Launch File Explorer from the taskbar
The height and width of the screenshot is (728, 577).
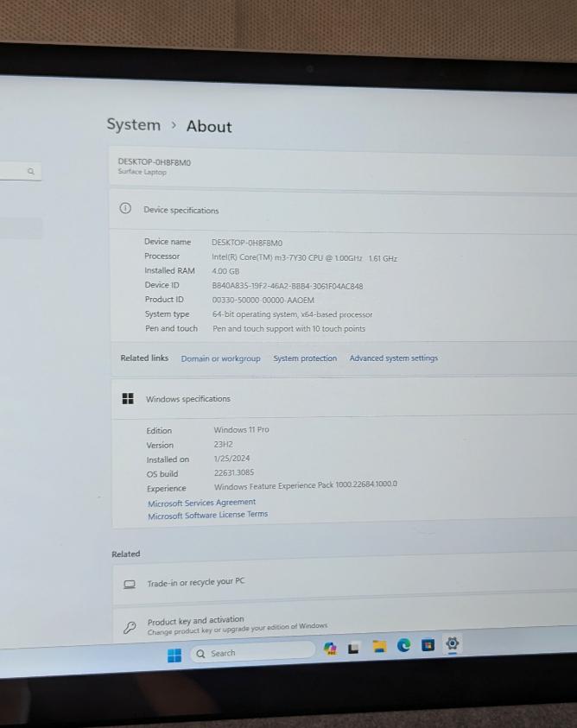click(379, 647)
